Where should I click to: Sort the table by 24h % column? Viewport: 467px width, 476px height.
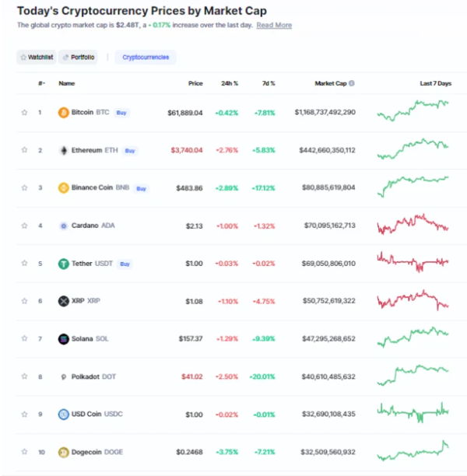tap(230, 83)
